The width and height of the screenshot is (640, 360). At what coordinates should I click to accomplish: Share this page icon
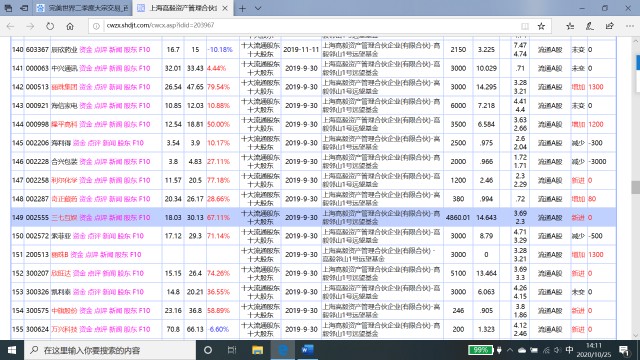pos(609,26)
